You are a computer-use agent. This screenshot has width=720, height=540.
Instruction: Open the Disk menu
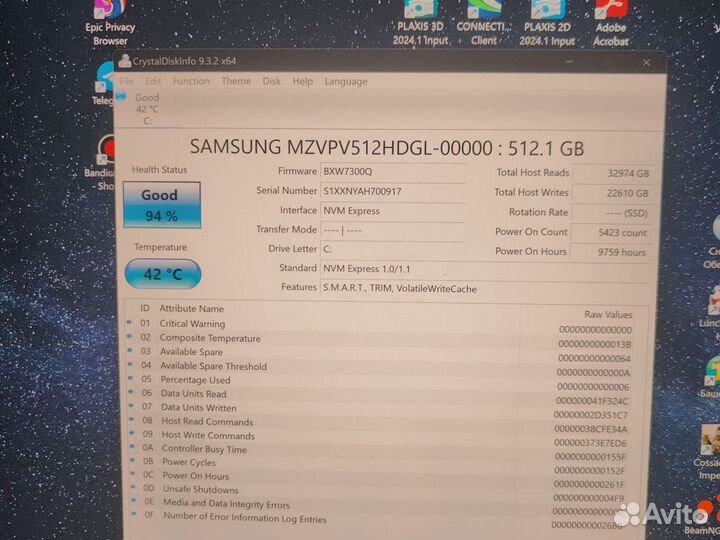click(x=271, y=81)
